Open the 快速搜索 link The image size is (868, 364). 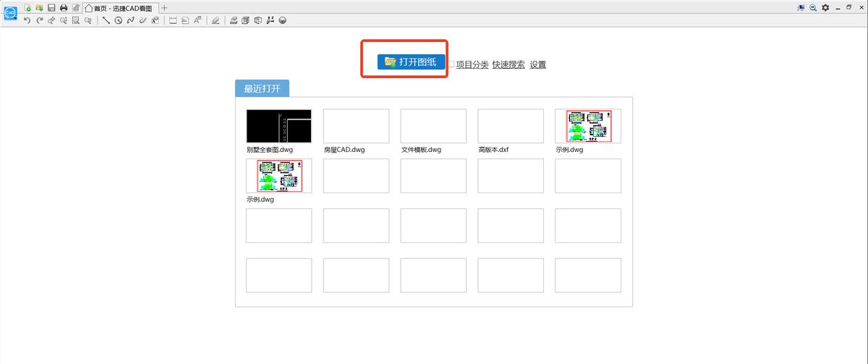pos(509,64)
